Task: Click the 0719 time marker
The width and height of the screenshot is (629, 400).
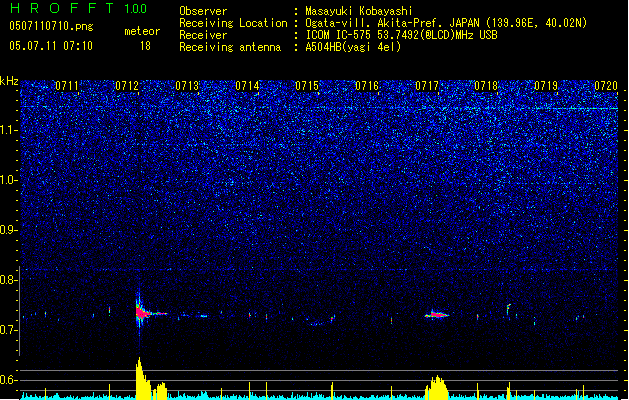Action: (x=546, y=86)
